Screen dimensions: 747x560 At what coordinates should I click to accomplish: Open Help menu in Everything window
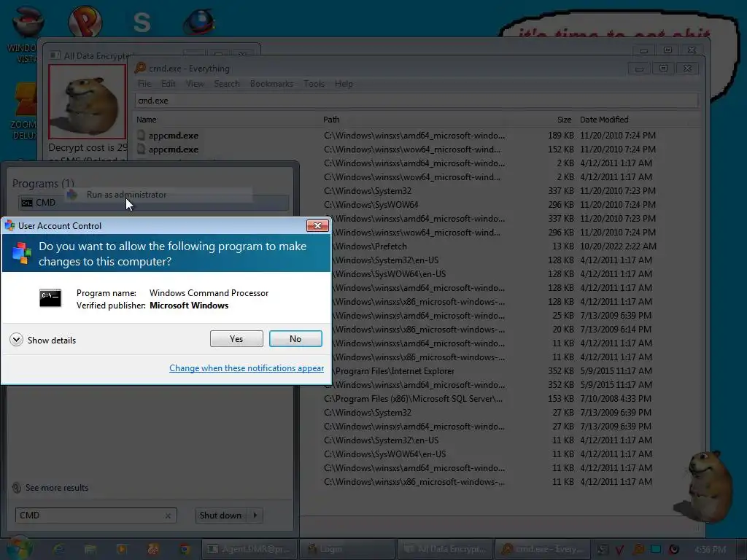coord(344,84)
